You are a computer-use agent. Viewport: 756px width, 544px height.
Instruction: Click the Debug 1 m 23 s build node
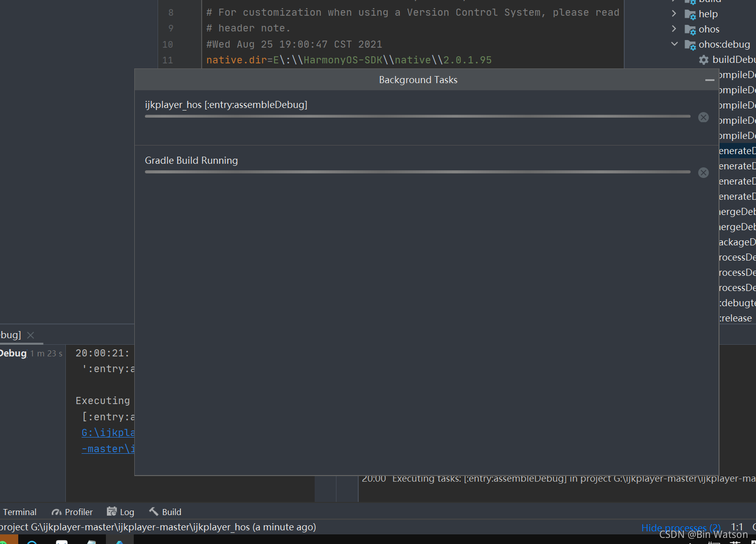pos(30,353)
